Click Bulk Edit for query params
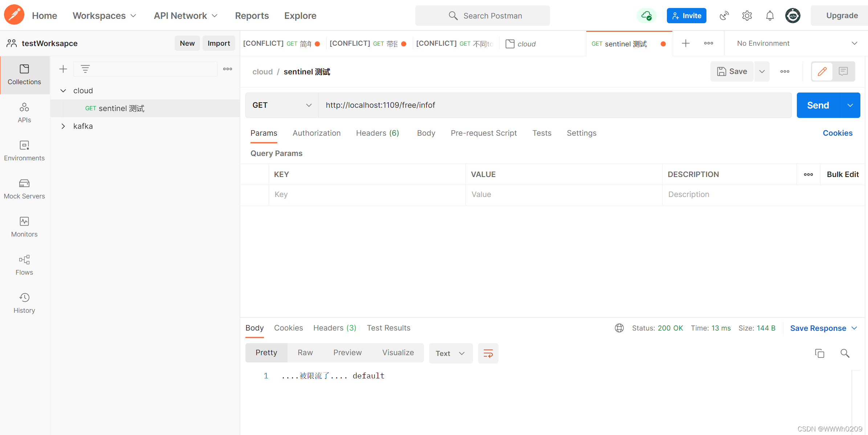Viewport: 868px width, 435px height. (x=843, y=175)
